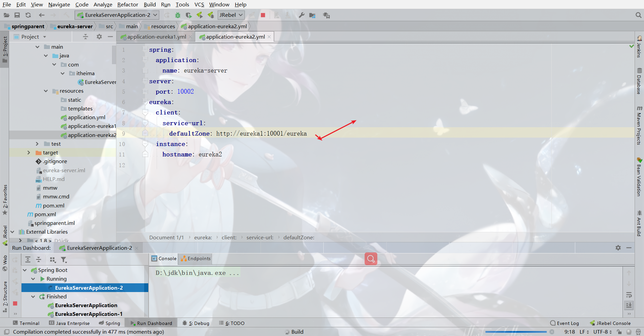
Task: Open the VCS menu
Action: pos(199,4)
